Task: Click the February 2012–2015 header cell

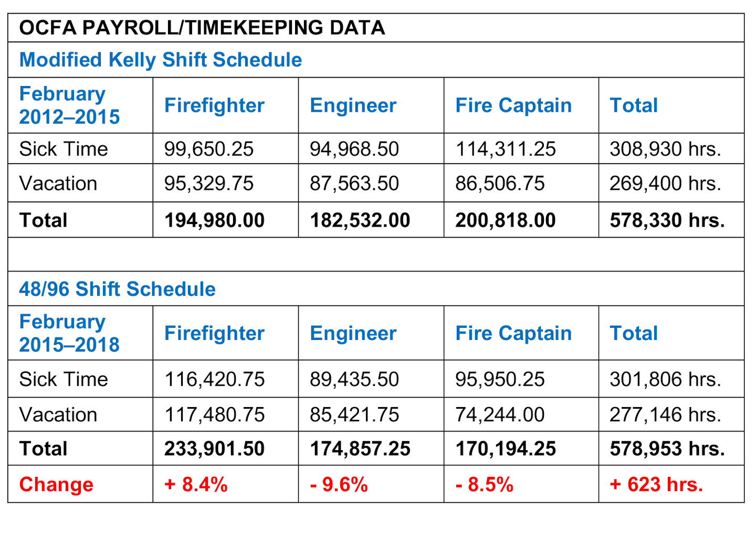Action: [x=69, y=105]
